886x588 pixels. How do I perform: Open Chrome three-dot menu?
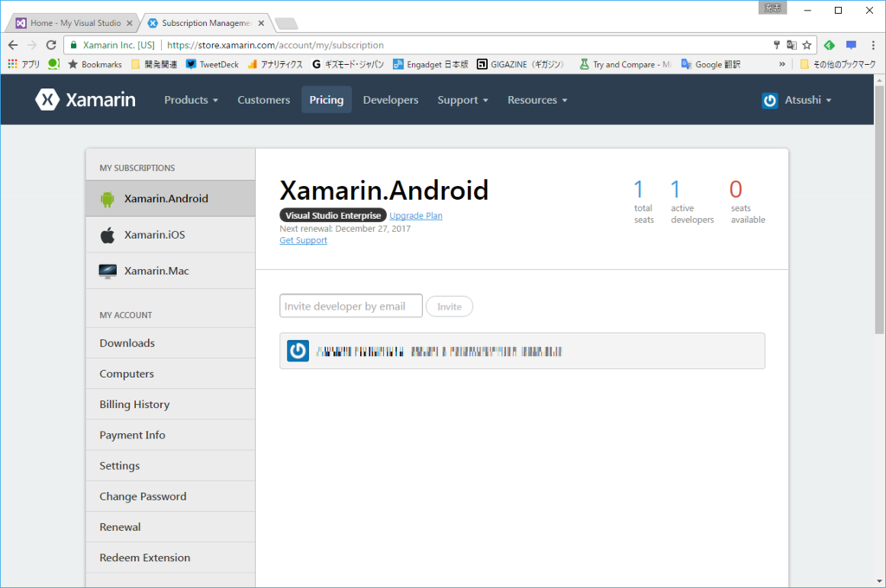click(x=873, y=45)
